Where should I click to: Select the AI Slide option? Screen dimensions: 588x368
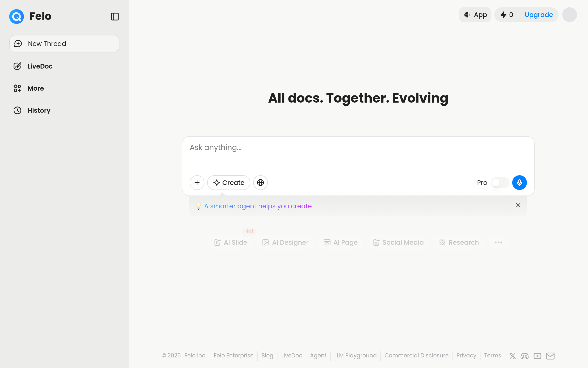point(231,242)
